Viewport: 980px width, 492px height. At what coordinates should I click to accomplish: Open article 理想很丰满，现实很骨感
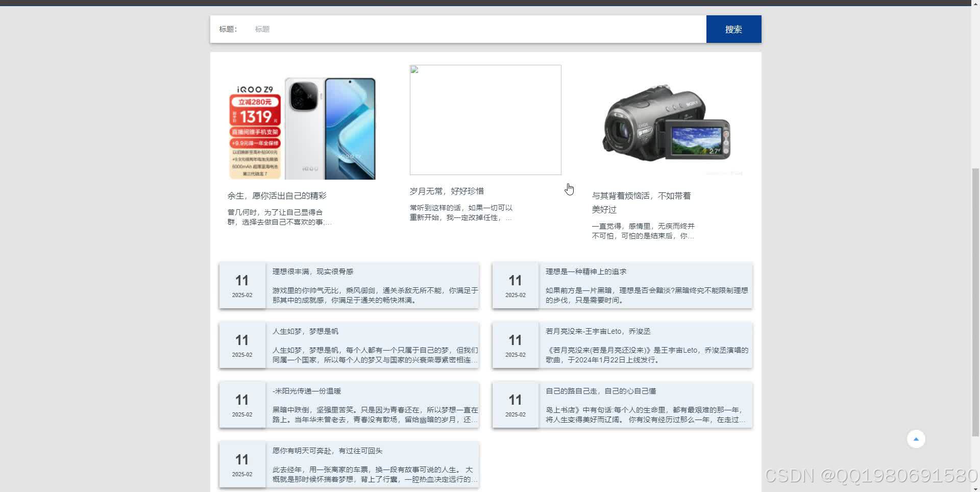314,271
